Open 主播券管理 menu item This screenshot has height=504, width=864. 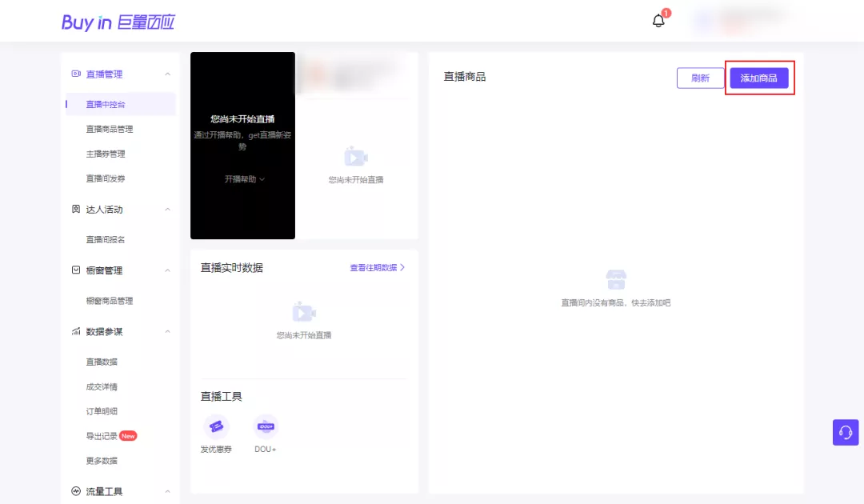click(x=106, y=154)
